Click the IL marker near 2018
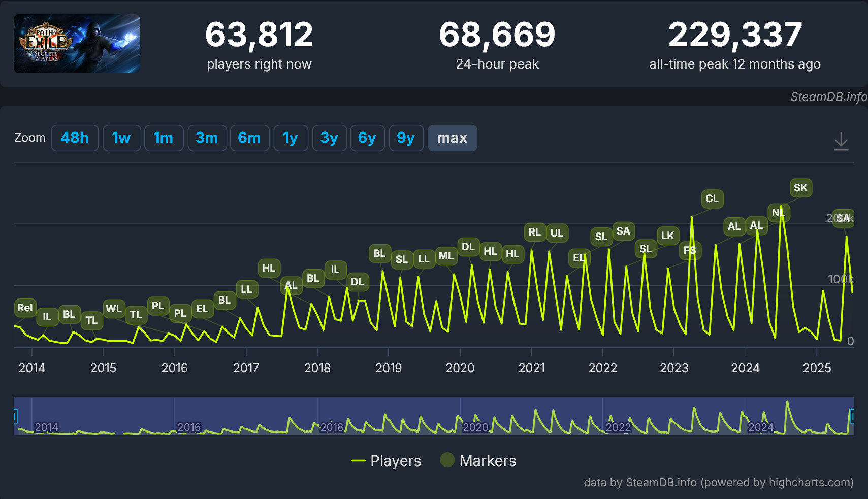Viewport: 868px width, 499px height. tap(335, 270)
